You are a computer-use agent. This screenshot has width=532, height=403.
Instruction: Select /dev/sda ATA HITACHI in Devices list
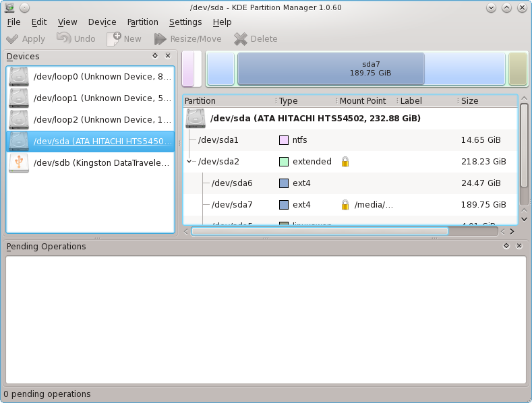point(90,142)
